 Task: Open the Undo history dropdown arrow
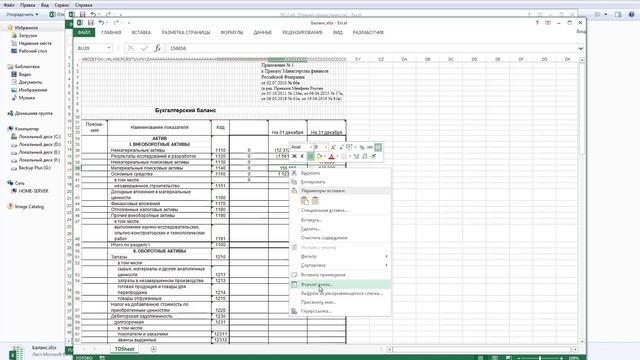pos(107,23)
